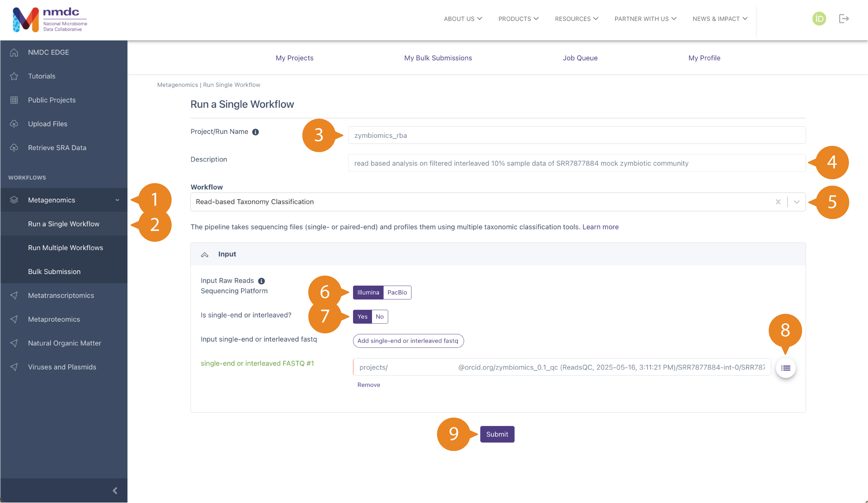Collapse the Metagenomics submenu chevron
868x503 pixels.
click(x=117, y=200)
